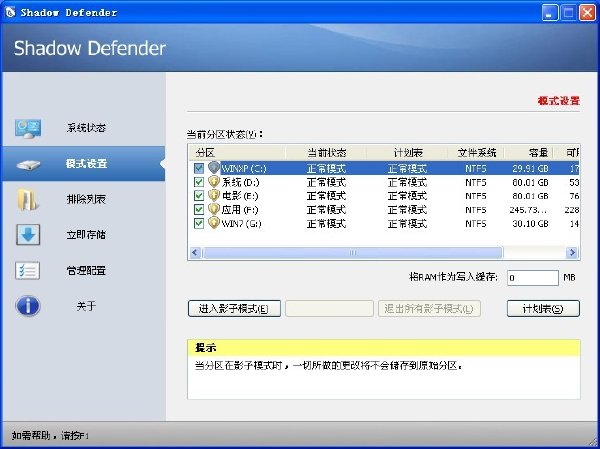Click the 进入影子模式(E) button
The height and width of the screenshot is (449, 600).
tap(234, 309)
